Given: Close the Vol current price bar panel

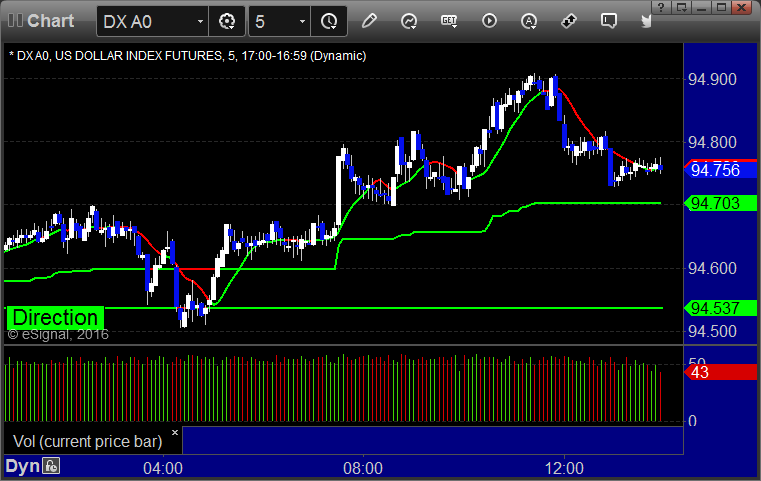Looking at the screenshot, I should (x=175, y=432).
